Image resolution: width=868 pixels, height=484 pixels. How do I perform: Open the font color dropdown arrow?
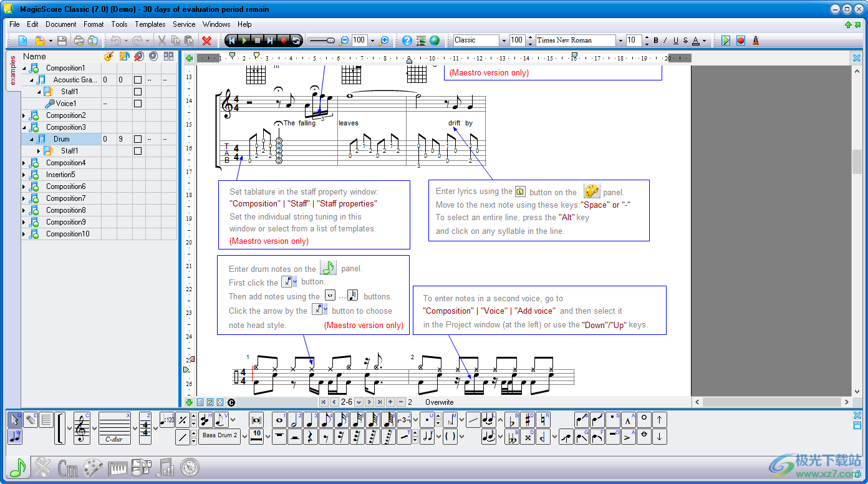coord(704,41)
